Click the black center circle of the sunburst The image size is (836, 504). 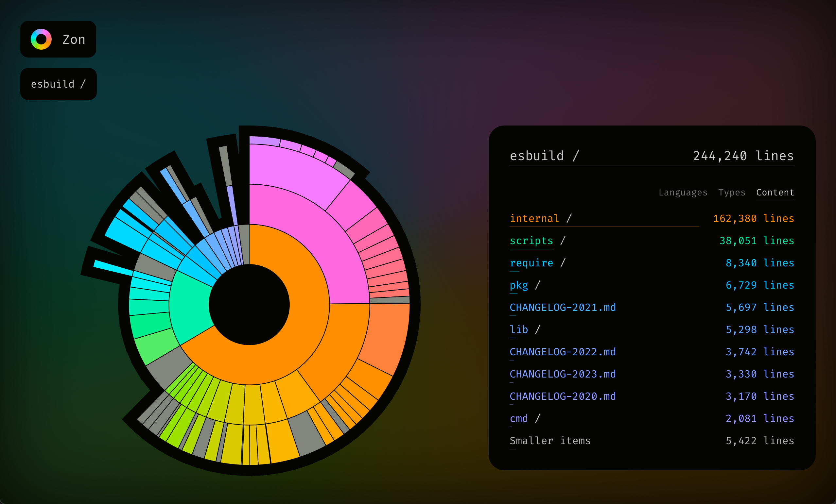(249, 305)
